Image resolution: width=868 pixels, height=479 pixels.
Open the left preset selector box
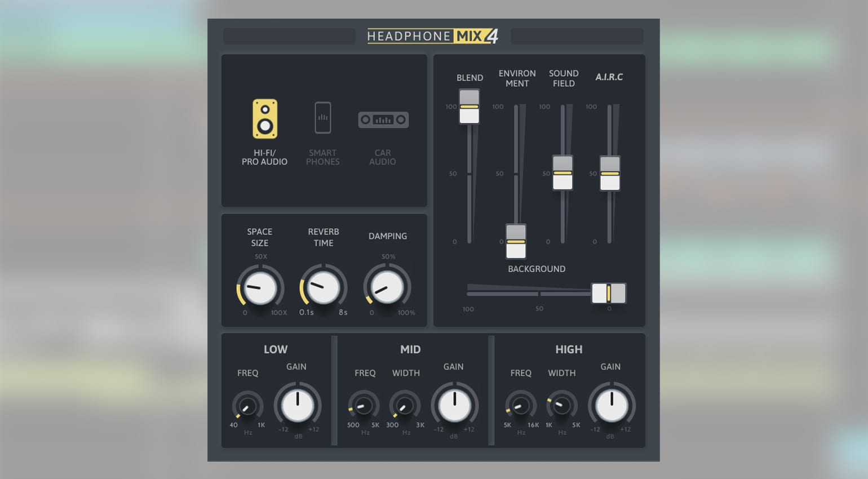(289, 36)
